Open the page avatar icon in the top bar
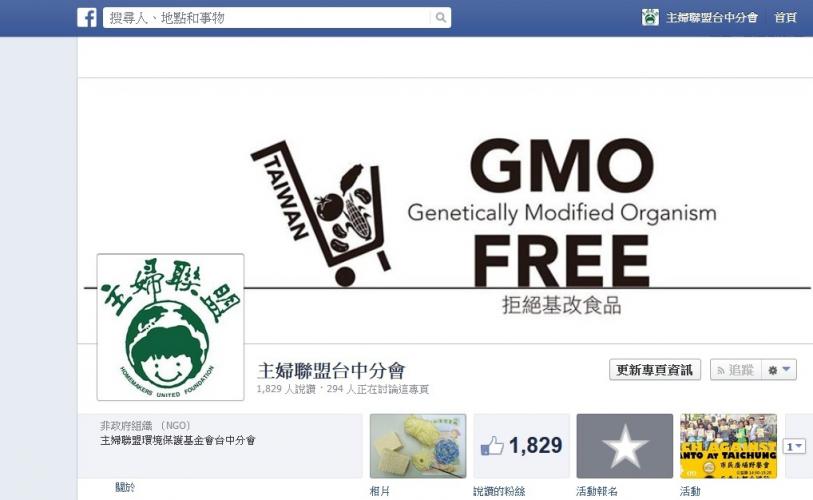Screen dimensions: 813x500 (x=650, y=18)
